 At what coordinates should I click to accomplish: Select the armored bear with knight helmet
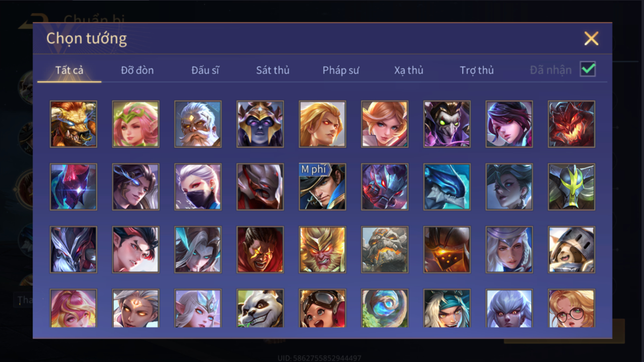(x=571, y=250)
